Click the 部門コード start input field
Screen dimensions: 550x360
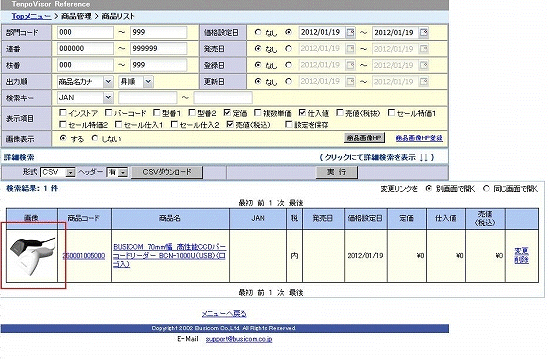tap(85, 32)
